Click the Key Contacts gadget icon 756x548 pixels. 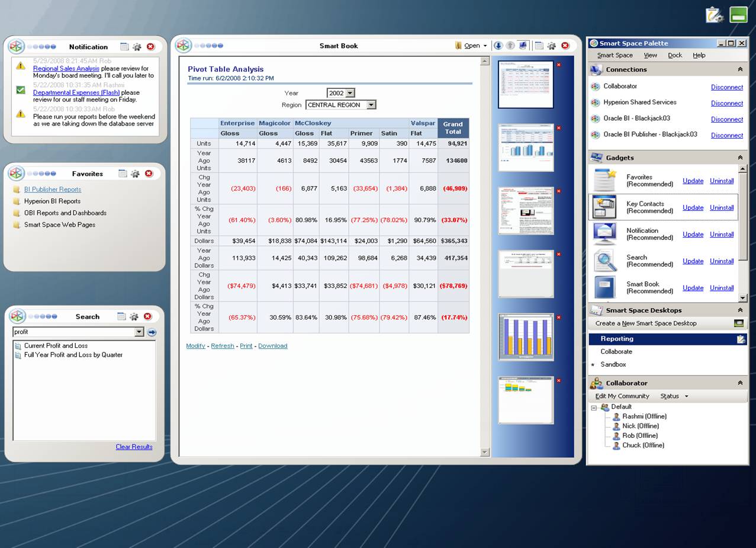tap(605, 207)
